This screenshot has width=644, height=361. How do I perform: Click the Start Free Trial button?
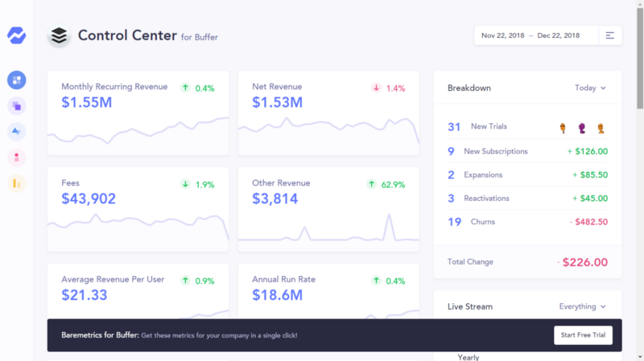pos(583,335)
